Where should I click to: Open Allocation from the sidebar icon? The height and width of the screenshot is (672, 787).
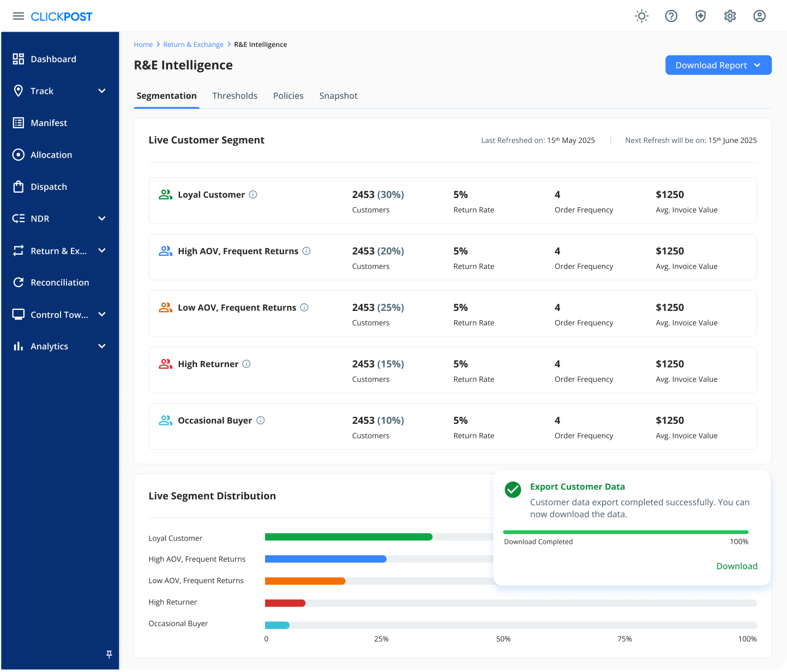18,154
